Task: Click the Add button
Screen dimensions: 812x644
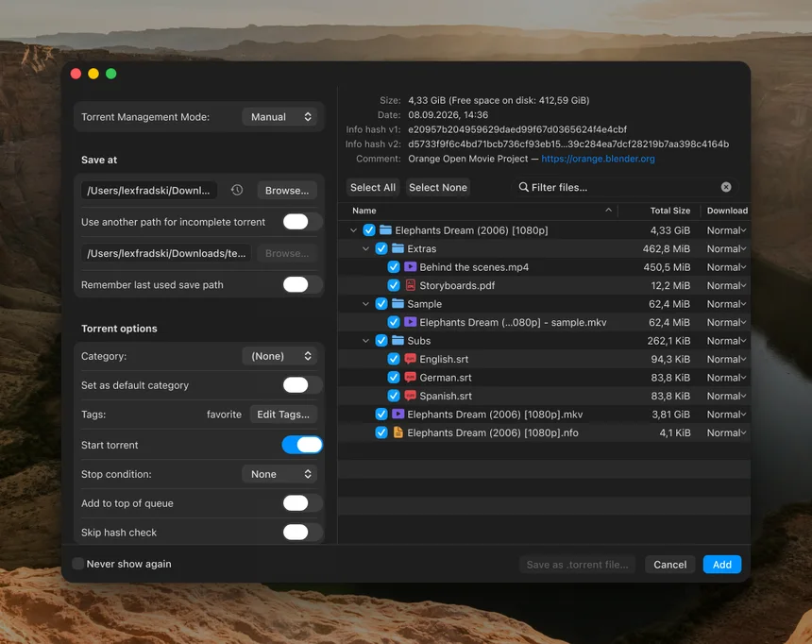Action: pyautogui.click(x=722, y=565)
